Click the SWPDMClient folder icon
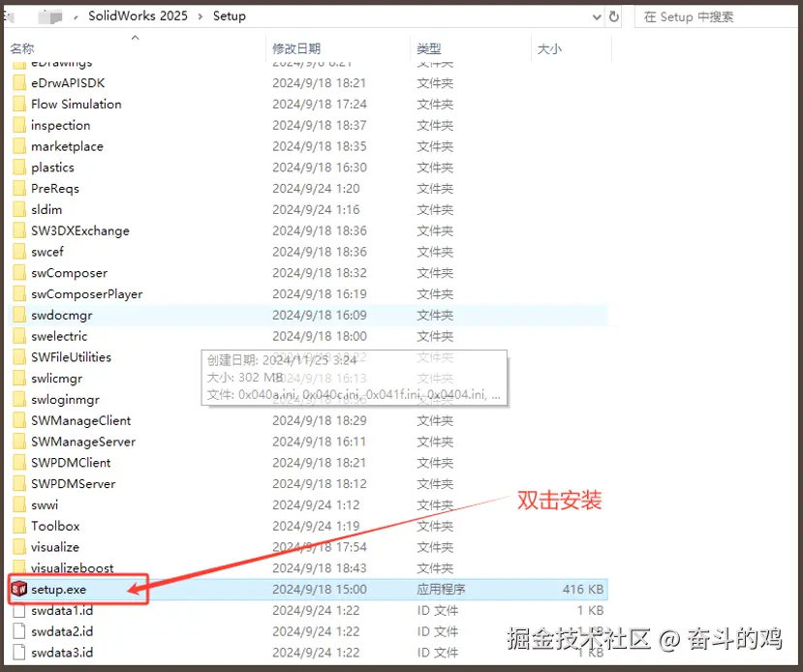 click(x=19, y=462)
